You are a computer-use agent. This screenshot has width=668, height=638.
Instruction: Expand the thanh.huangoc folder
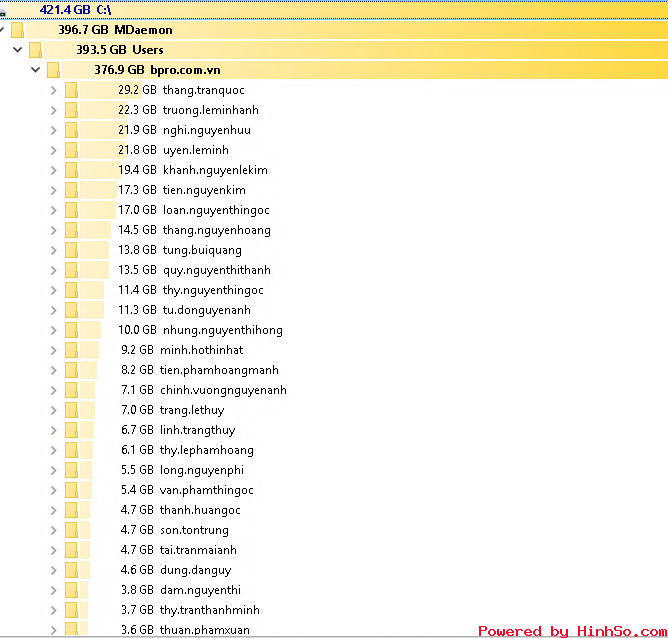point(53,511)
